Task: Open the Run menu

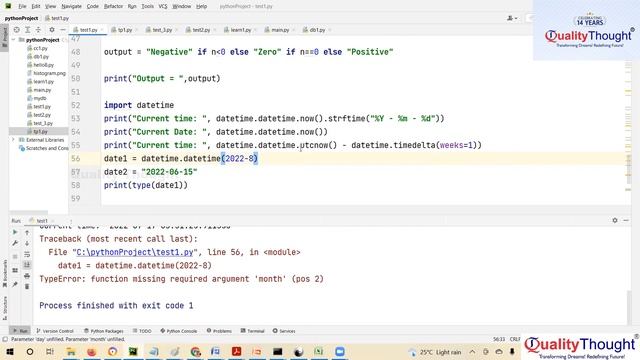Action: pyautogui.click(x=132, y=6)
